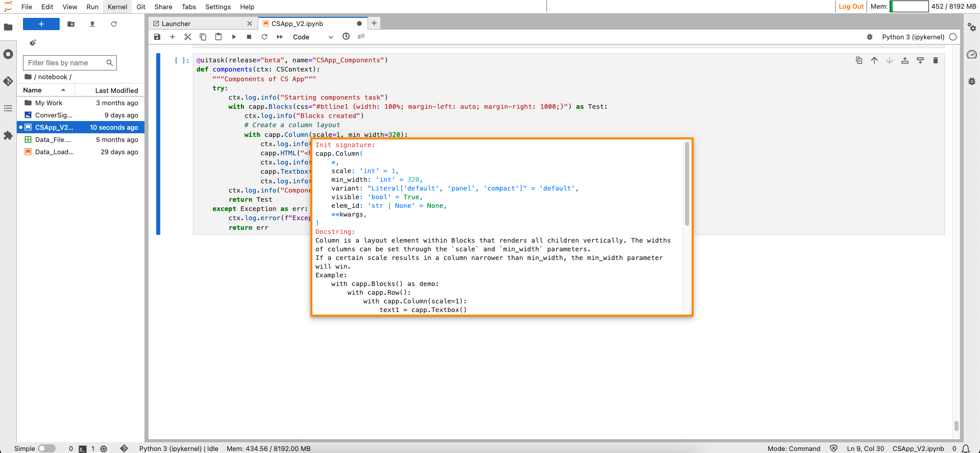Click the notifications bell in the status bar
Screen dimensions: 980x453
point(966,448)
